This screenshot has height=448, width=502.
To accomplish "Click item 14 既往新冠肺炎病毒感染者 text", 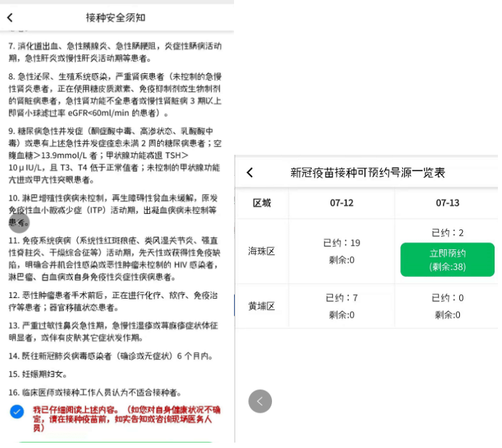I will tap(111, 356).
